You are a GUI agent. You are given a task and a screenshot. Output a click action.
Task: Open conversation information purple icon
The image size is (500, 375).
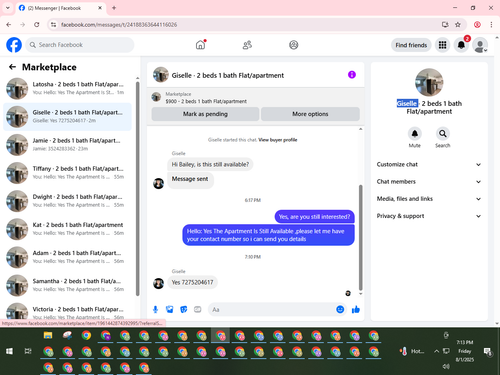pyautogui.click(x=352, y=75)
